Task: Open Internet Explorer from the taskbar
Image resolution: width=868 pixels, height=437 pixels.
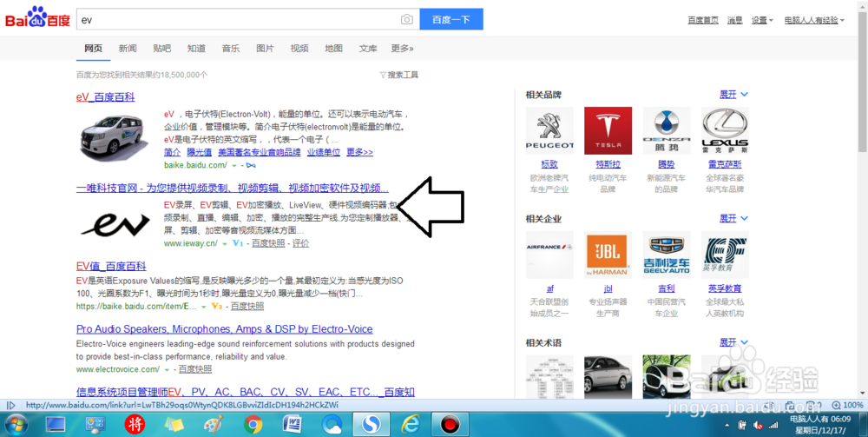Action: click(411, 425)
